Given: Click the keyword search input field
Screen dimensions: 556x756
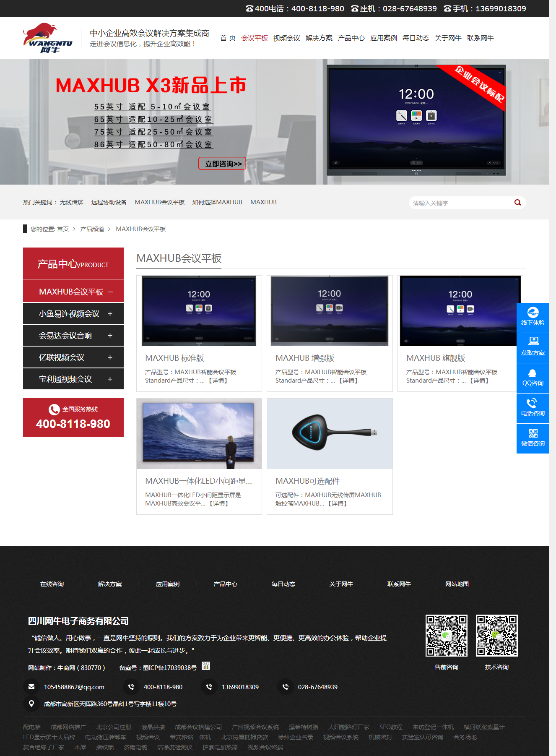Looking at the screenshot, I should click(x=460, y=203).
